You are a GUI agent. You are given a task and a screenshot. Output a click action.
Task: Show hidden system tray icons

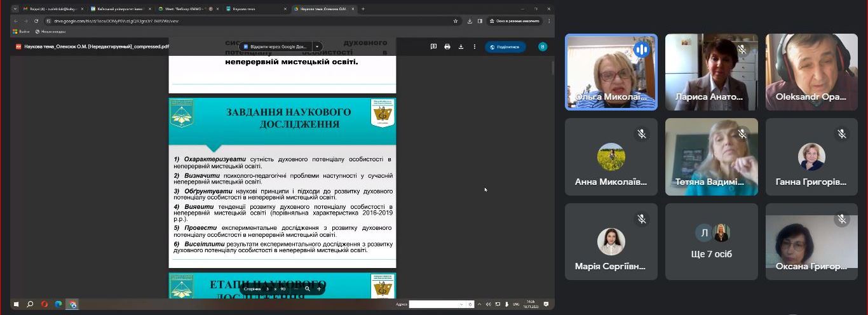[479, 304]
